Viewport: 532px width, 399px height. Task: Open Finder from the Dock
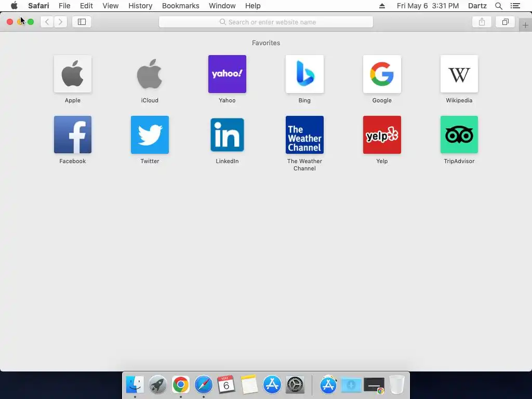pyautogui.click(x=135, y=385)
